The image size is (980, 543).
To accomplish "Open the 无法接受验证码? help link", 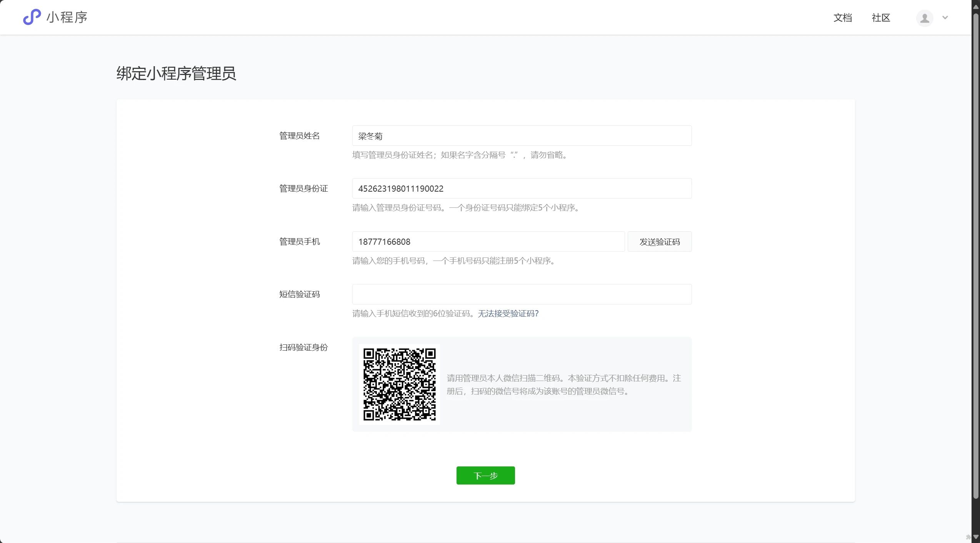I will pyautogui.click(x=508, y=314).
